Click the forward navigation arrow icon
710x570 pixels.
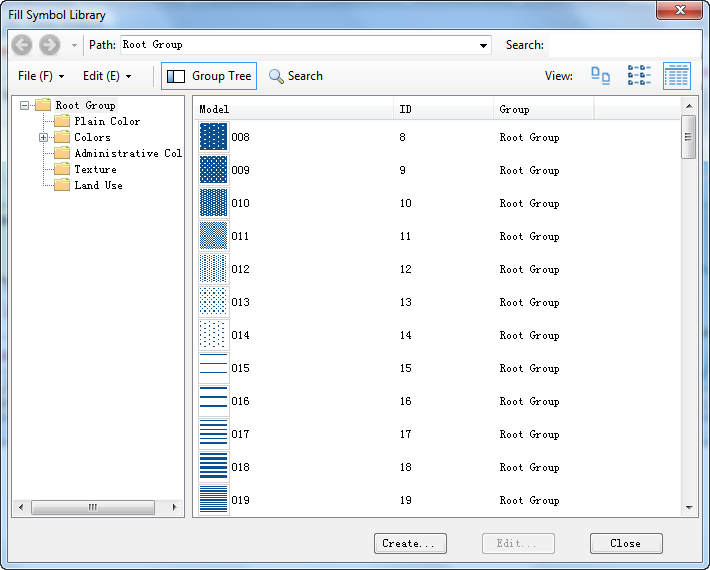click(49, 45)
